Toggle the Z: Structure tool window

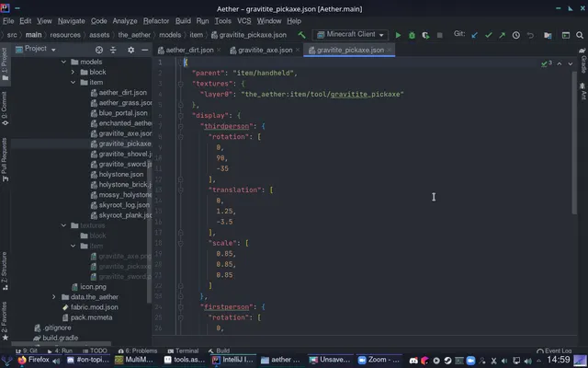(x=5, y=270)
